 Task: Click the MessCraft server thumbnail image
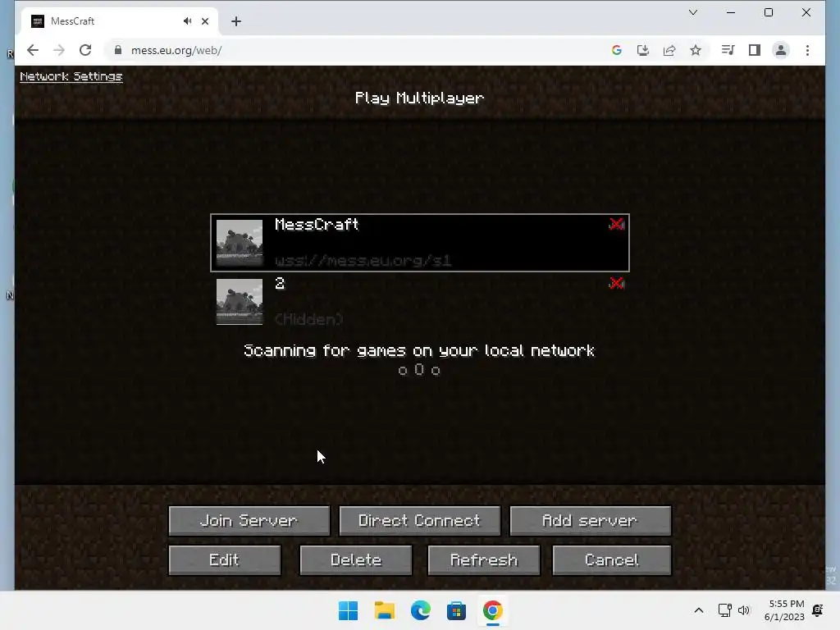tap(240, 243)
